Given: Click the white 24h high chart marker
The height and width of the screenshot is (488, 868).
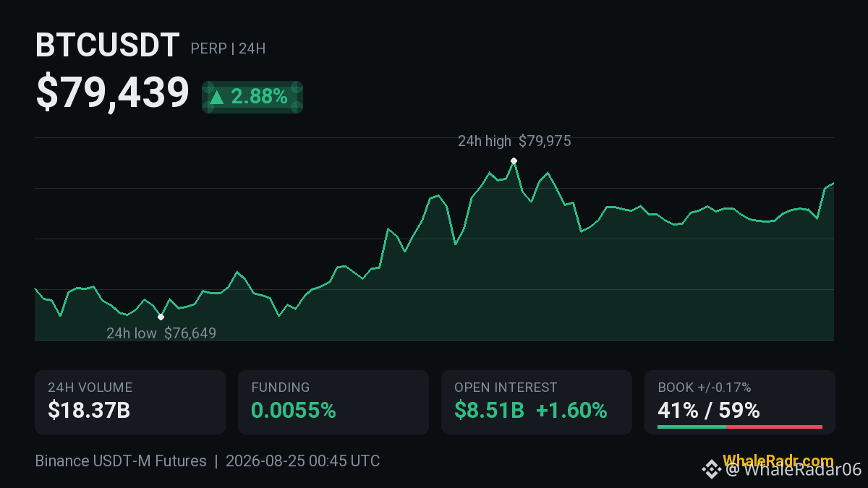Looking at the screenshot, I should click(x=514, y=160).
